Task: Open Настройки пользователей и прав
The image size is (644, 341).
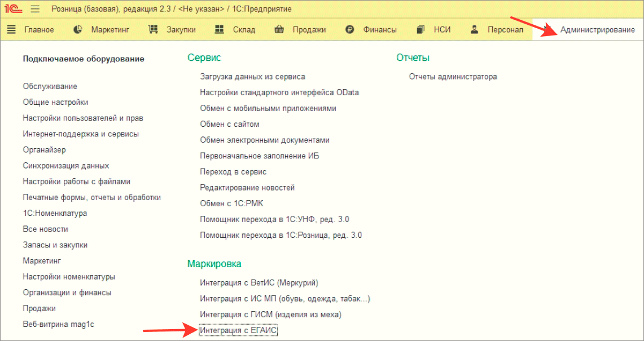Action: [83, 118]
